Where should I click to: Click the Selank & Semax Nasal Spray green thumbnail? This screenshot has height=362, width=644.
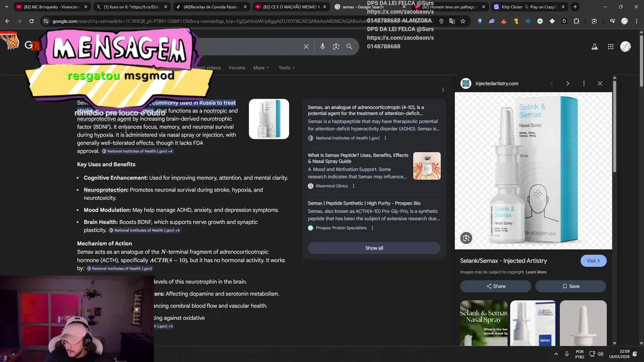484,323
